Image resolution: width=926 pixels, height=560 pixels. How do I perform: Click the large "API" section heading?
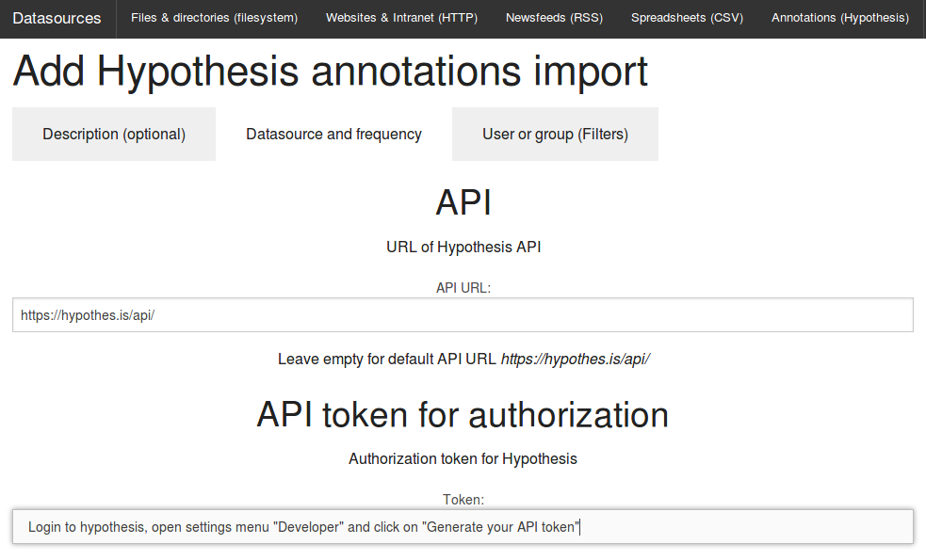pos(463,202)
